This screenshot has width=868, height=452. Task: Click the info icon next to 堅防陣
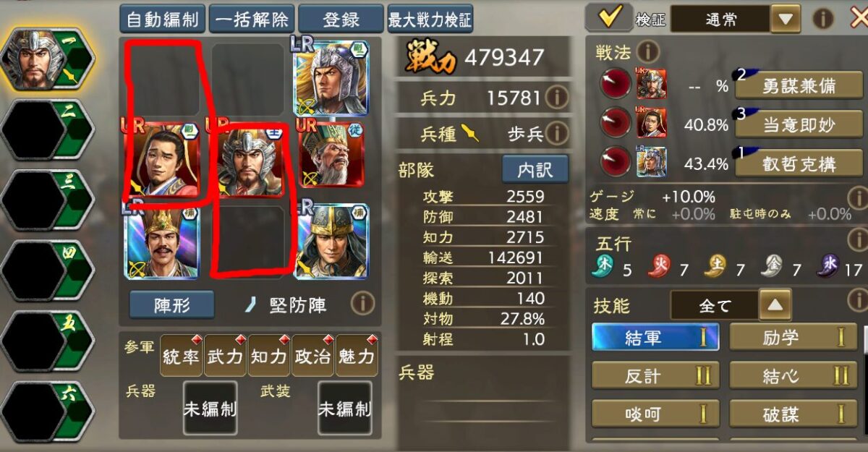(363, 304)
